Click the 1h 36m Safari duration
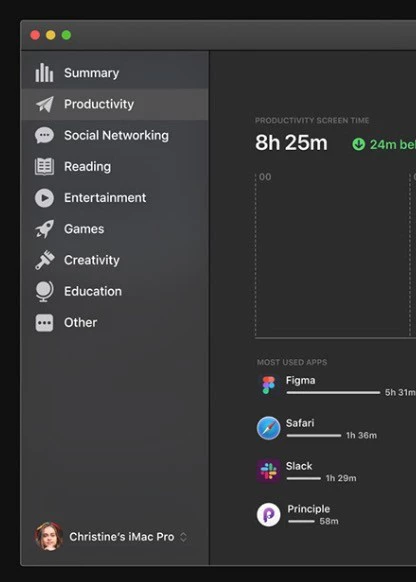The image size is (416, 582). click(361, 435)
